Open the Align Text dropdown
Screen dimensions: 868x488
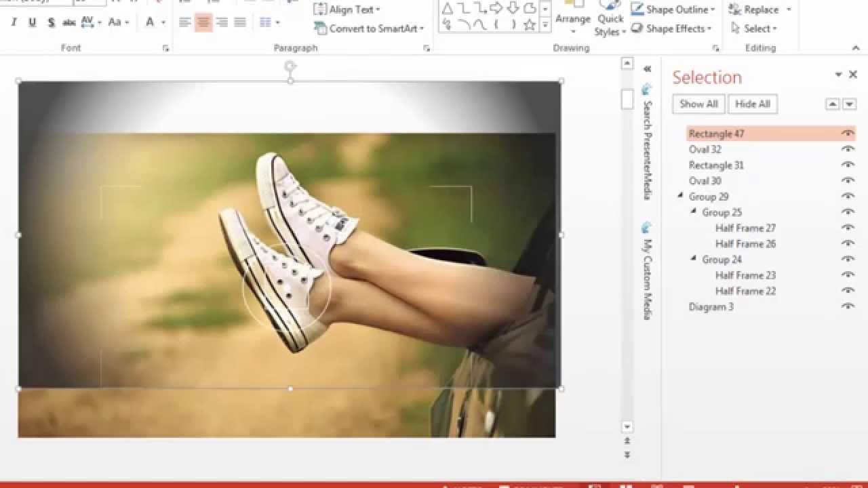tap(347, 9)
